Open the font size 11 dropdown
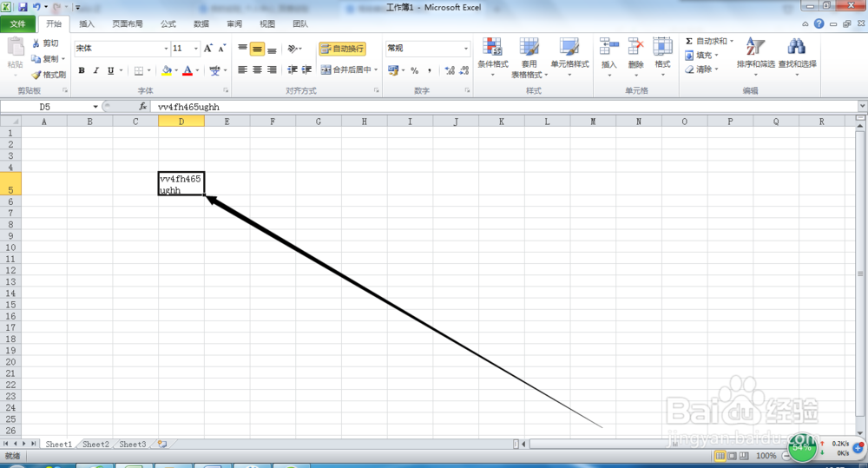Image resolution: width=868 pixels, height=468 pixels. pos(195,49)
